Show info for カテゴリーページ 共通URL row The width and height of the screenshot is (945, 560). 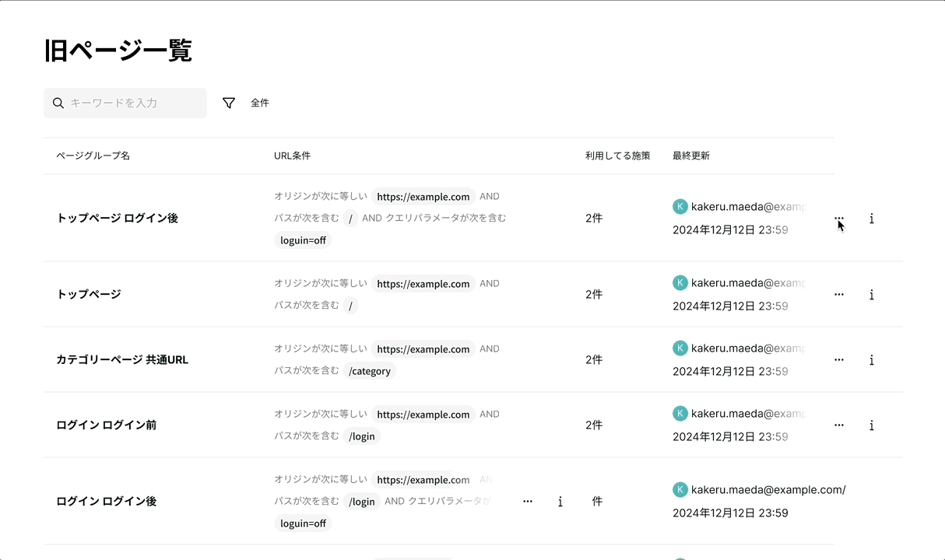pos(872,360)
